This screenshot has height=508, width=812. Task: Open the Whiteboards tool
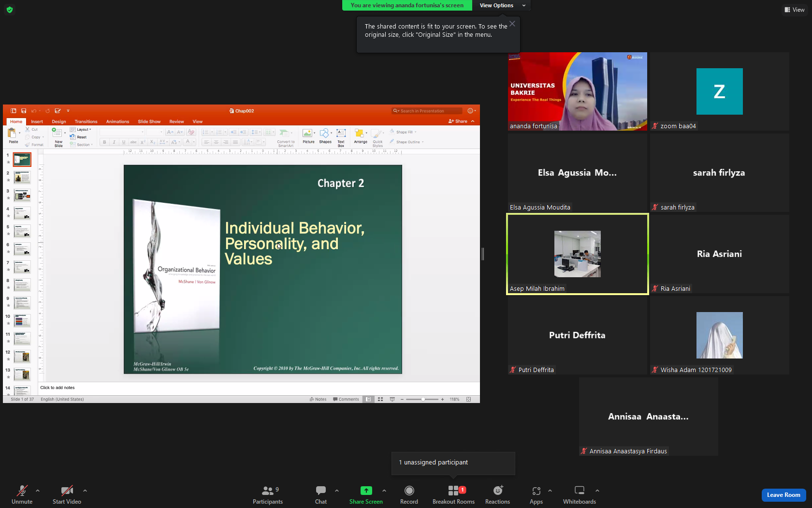point(579,495)
